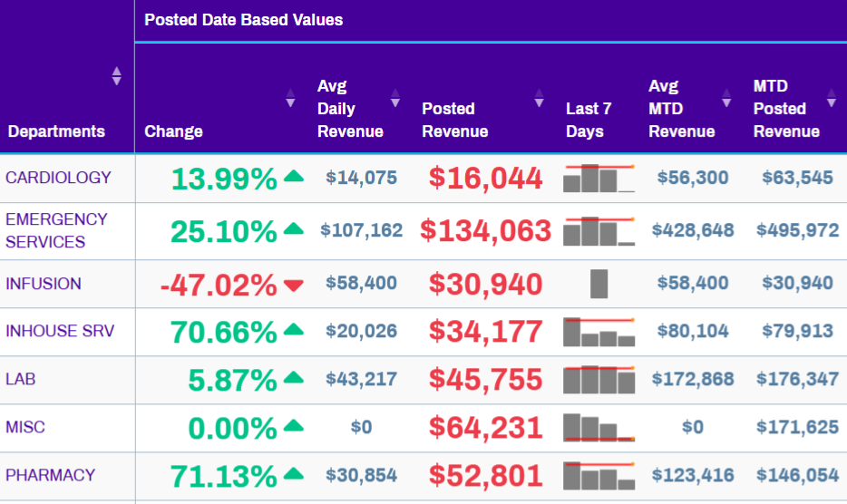Select the INFUSION department row
This screenshot has width=847, height=504.
pyautogui.click(x=44, y=284)
